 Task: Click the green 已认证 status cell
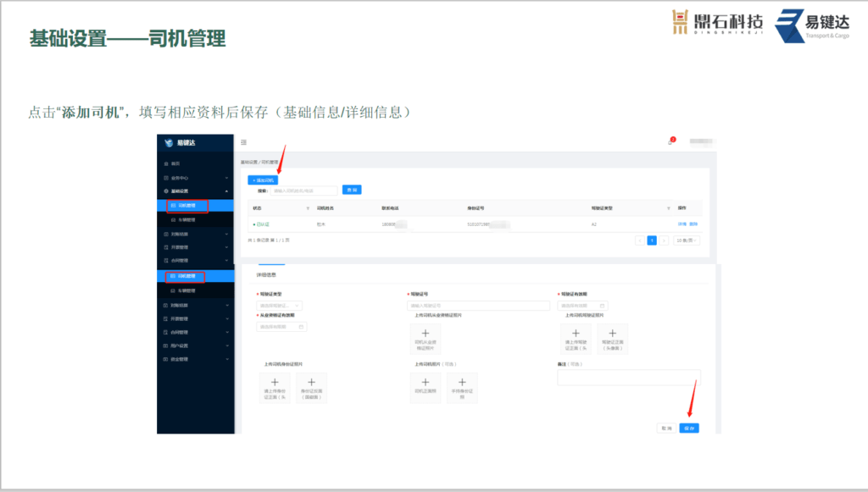tap(261, 224)
